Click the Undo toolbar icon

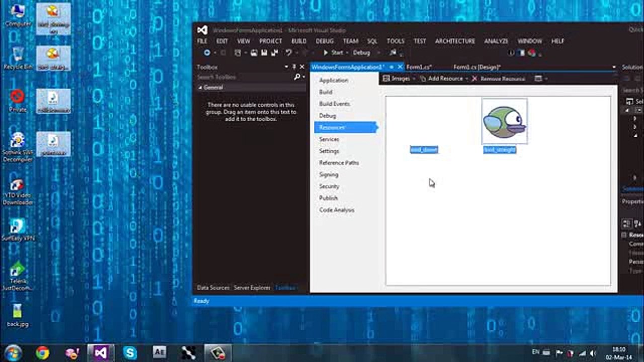[x=289, y=52]
